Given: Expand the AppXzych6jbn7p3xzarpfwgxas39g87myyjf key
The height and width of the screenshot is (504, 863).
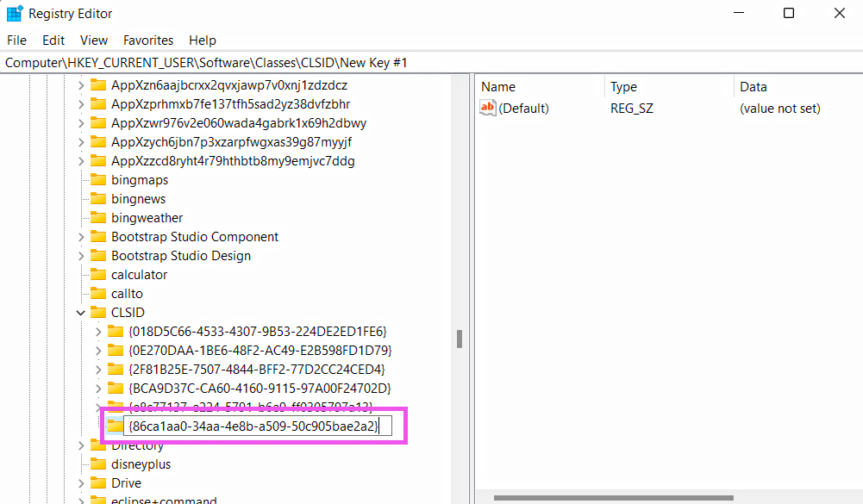Looking at the screenshot, I should (81, 142).
